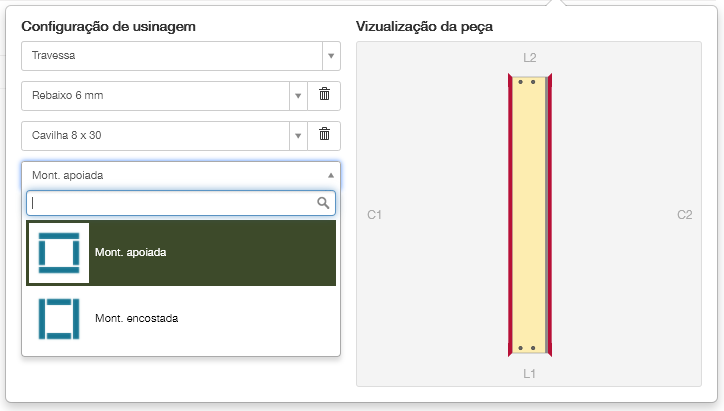
Task: Click the Mont. encostada layout thumbnail
Action: point(58,318)
